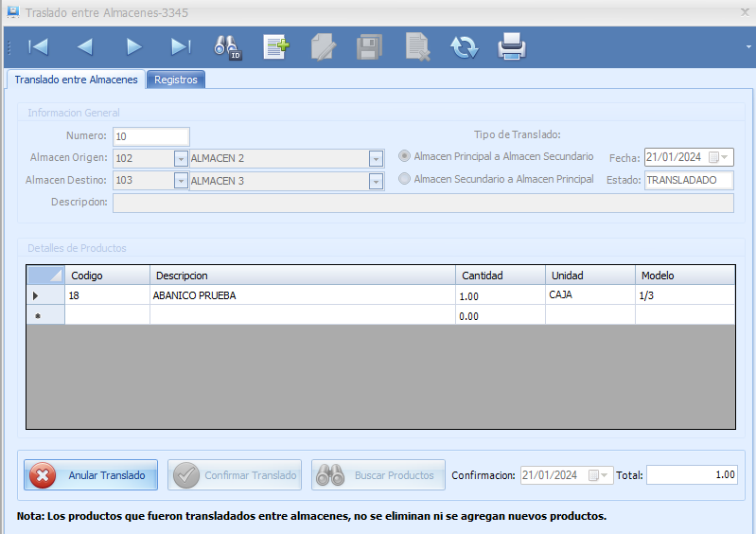Go to the first record arrow icon

[38, 46]
